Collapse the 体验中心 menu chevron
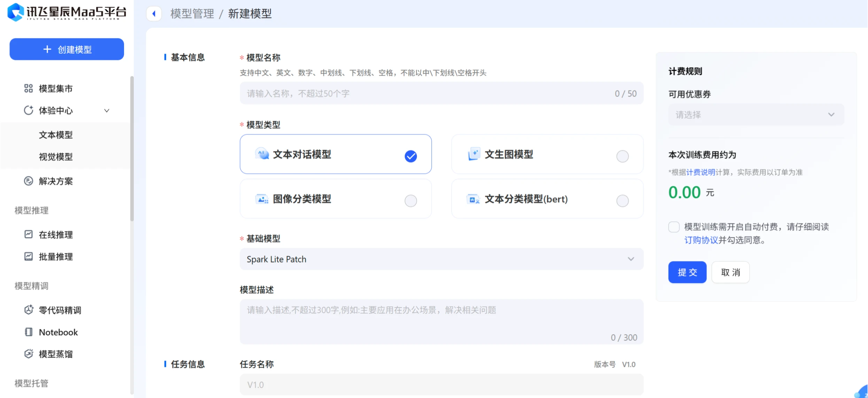Viewport: 868px width, 398px height. click(x=107, y=110)
